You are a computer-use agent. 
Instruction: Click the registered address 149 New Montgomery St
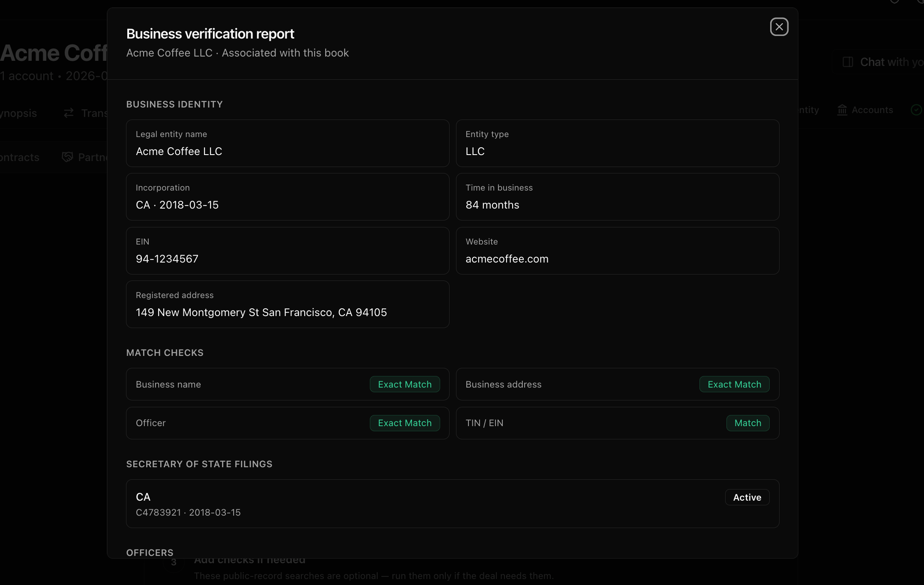pyautogui.click(x=261, y=313)
